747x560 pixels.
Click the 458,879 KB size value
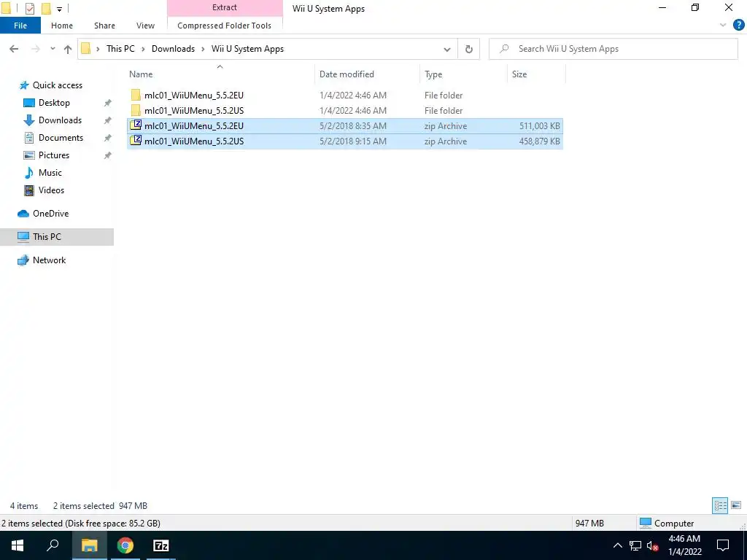tap(540, 141)
